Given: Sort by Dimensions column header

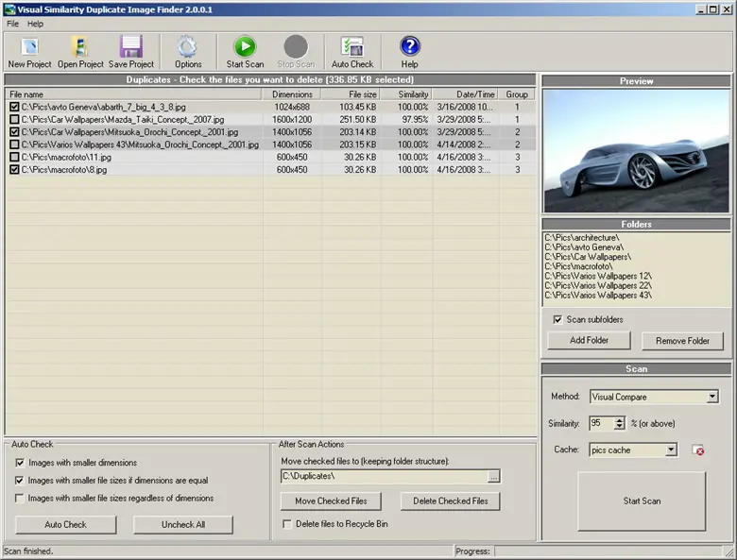Looking at the screenshot, I should coord(292,94).
